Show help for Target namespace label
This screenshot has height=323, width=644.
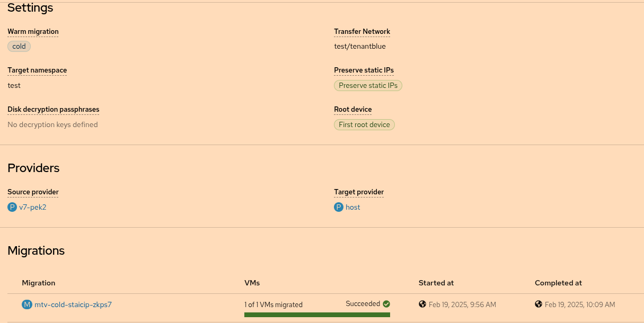click(x=37, y=70)
